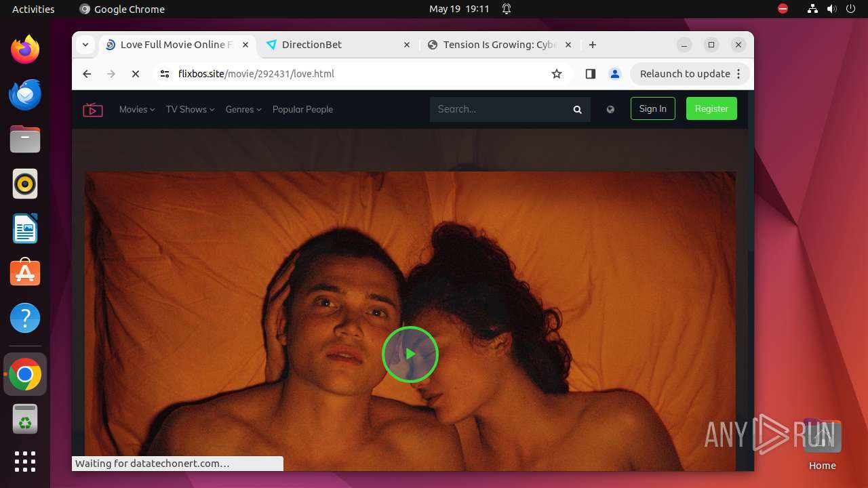Go back to previous page
The width and height of the screenshot is (868, 488).
(87, 74)
